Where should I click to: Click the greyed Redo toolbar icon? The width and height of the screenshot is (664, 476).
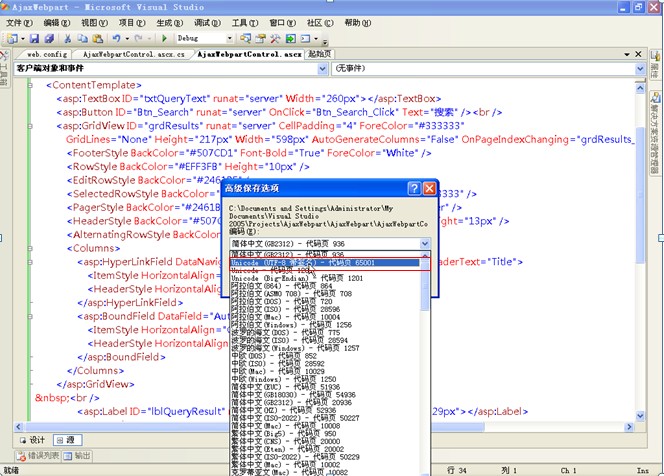pyautogui.click(x=138, y=39)
